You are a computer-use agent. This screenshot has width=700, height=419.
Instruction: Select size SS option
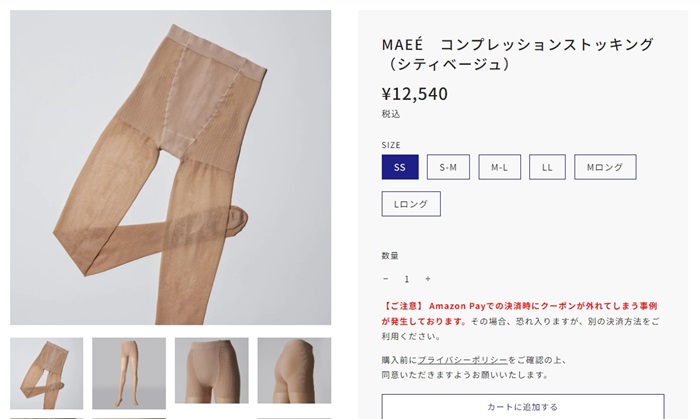pos(400,167)
